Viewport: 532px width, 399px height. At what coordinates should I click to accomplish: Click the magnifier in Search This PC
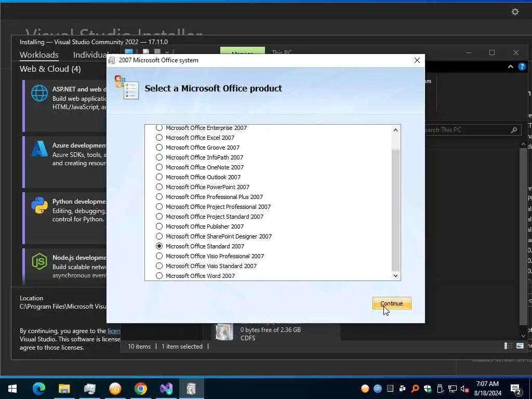(514, 129)
